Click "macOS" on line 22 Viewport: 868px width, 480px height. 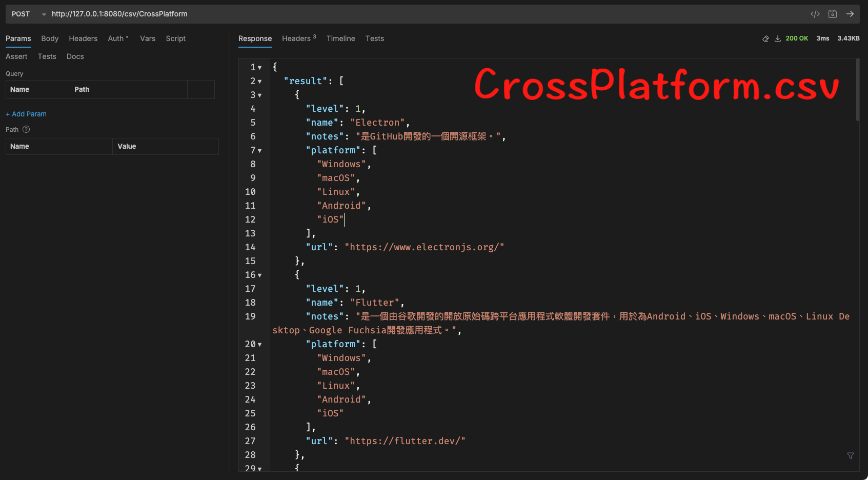(336, 372)
